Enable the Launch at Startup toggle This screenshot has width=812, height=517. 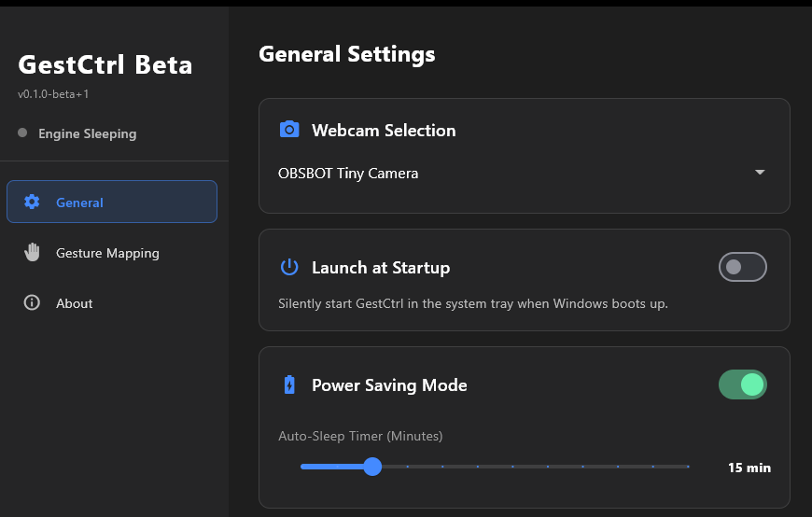[743, 267]
